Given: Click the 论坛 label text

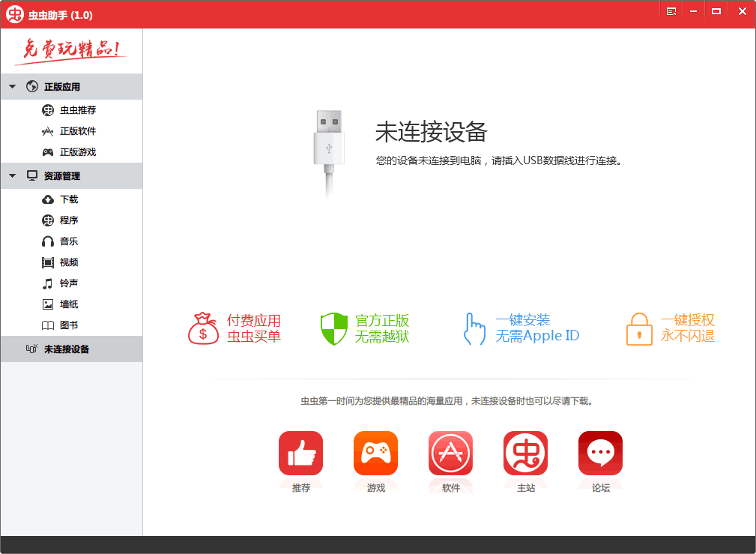Looking at the screenshot, I should [x=601, y=488].
